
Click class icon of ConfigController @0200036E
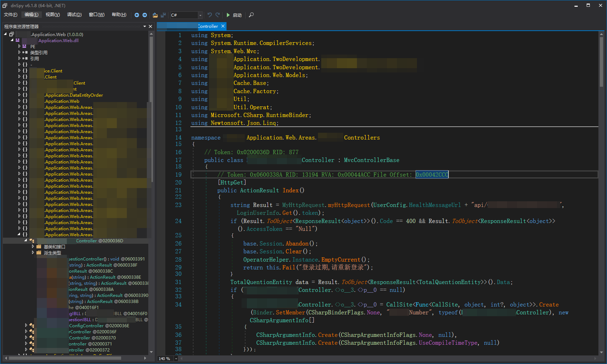[32, 325]
